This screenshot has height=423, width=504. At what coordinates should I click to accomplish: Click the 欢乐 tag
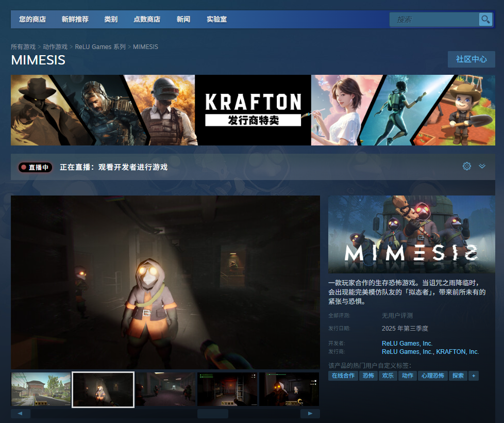(x=388, y=376)
